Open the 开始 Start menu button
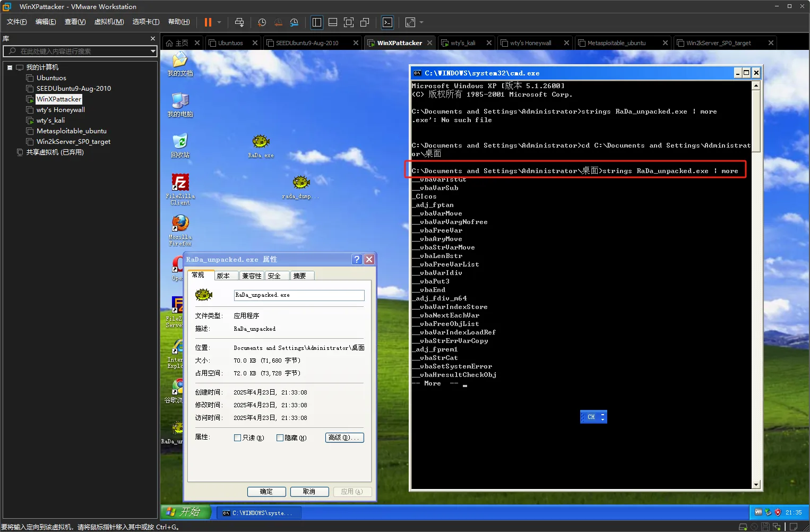 coord(186,512)
